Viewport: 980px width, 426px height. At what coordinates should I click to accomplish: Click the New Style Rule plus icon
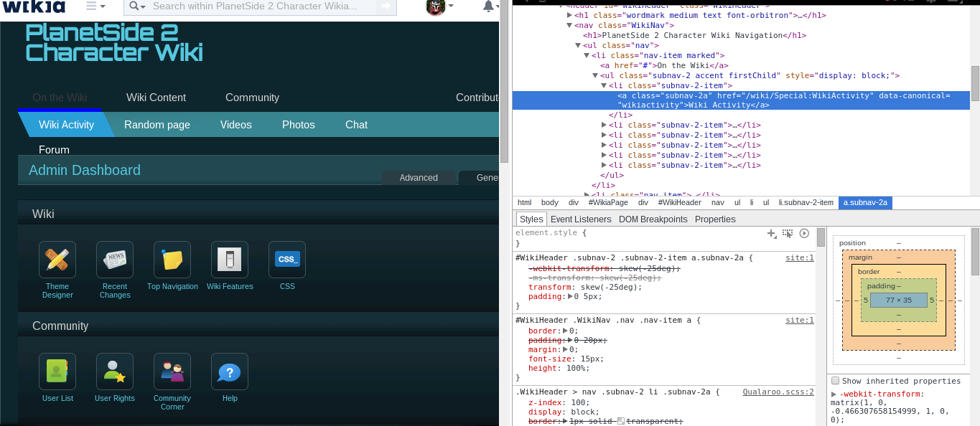point(772,234)
